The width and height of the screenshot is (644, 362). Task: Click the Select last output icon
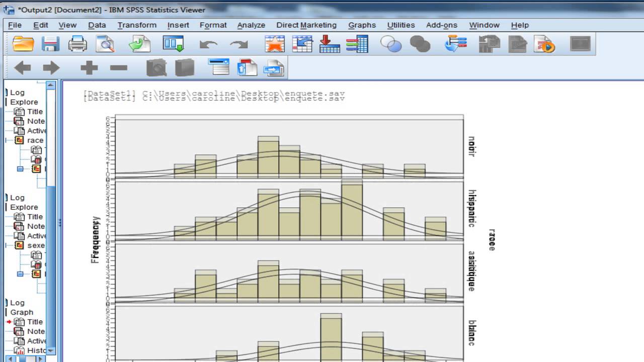pos(456,44)
